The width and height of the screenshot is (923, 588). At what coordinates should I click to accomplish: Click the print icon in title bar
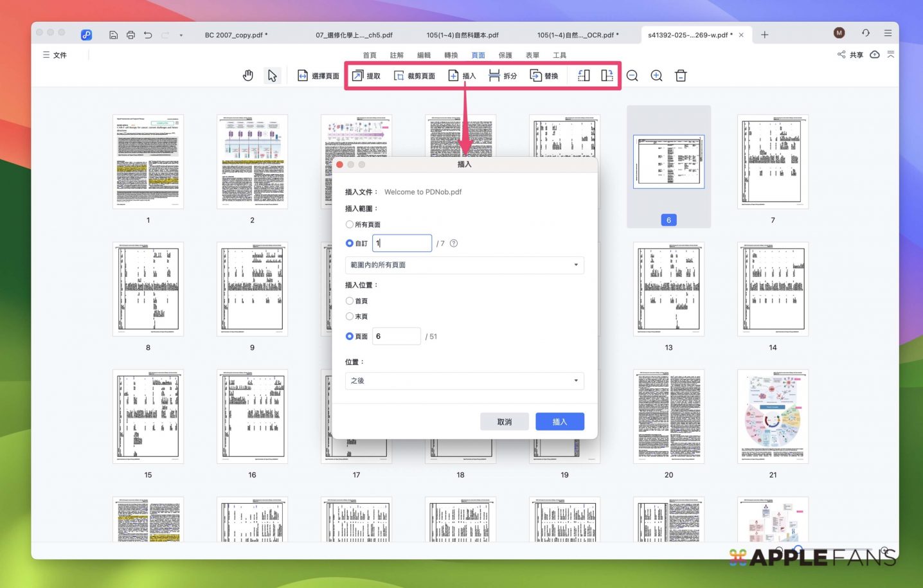(x=130, y=35)
